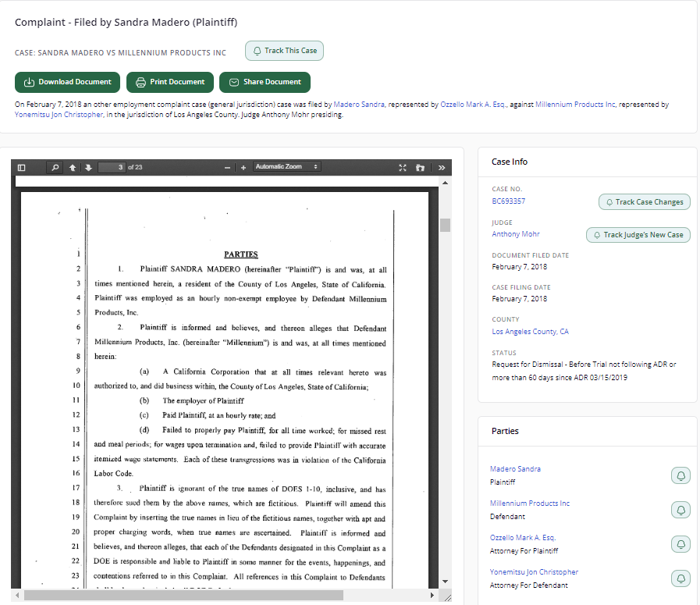Track notifications for Ozzello Mark A. Esq.
700x605 pixels.
coord(680,544)
